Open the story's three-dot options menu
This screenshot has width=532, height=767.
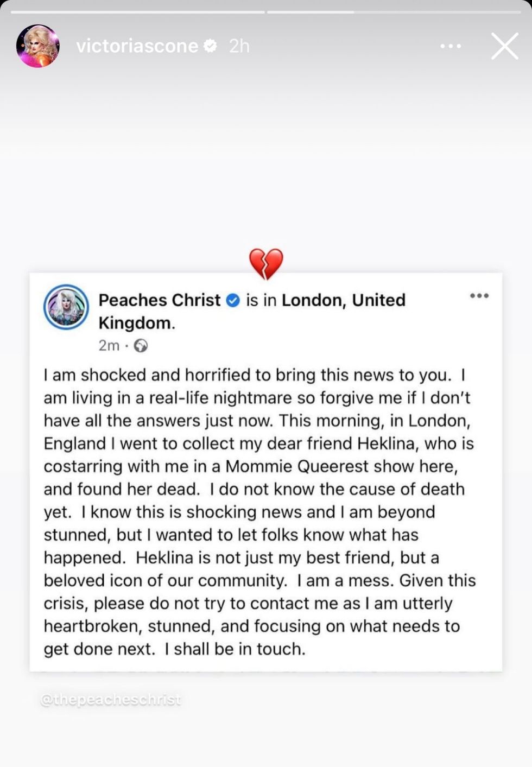451,46
